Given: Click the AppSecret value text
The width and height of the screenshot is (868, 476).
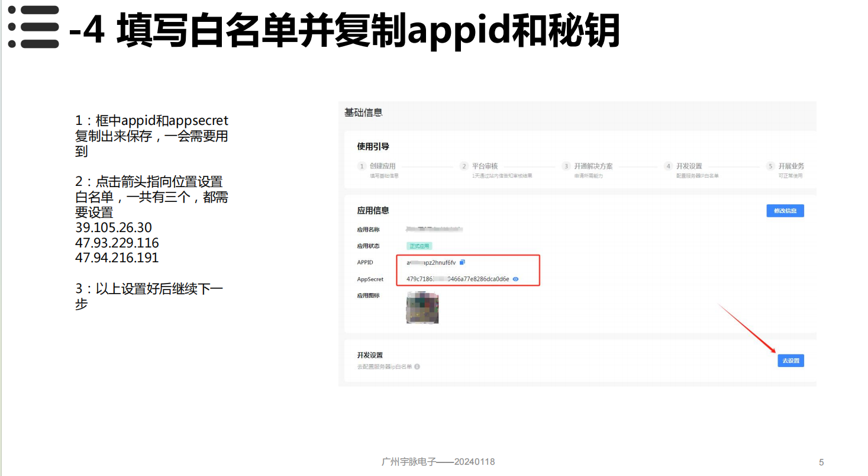Looking at the screenshot, I should (457, 279).
